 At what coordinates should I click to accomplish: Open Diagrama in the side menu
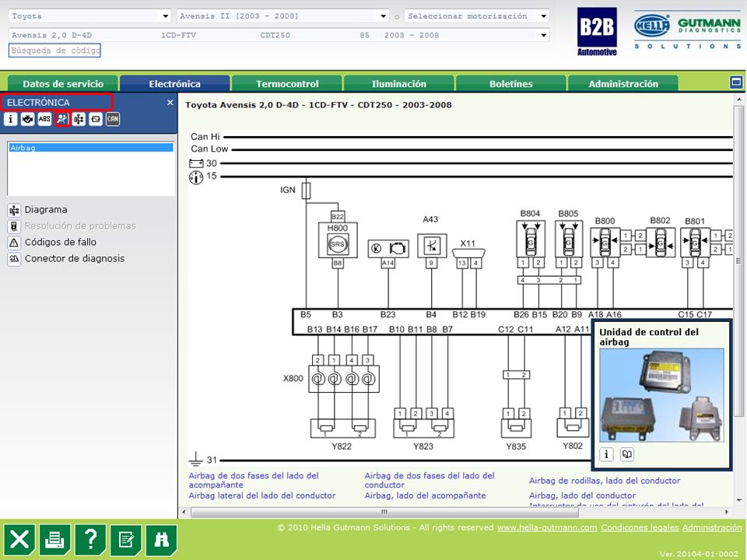pyautogui.click(x=46, y=210)
